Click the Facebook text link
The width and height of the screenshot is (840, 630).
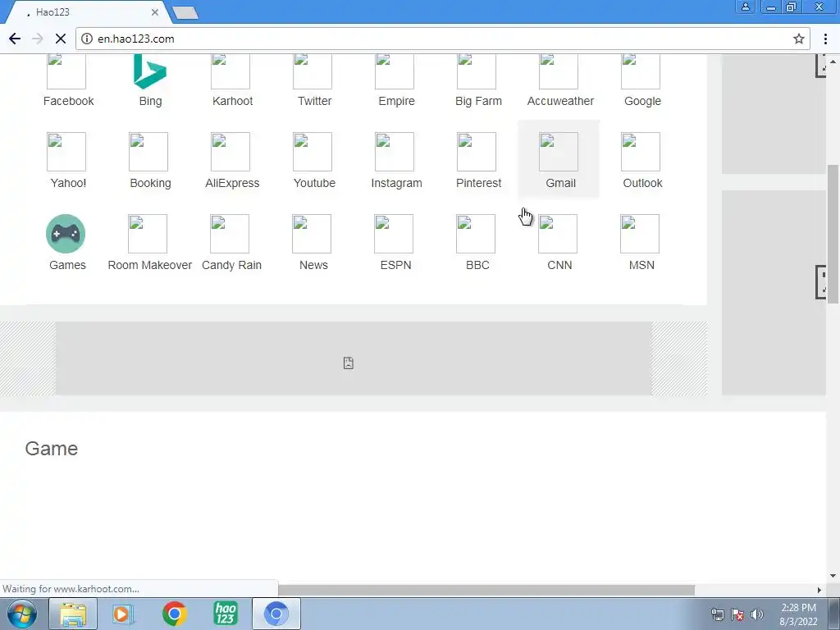(x=69, y=101)
